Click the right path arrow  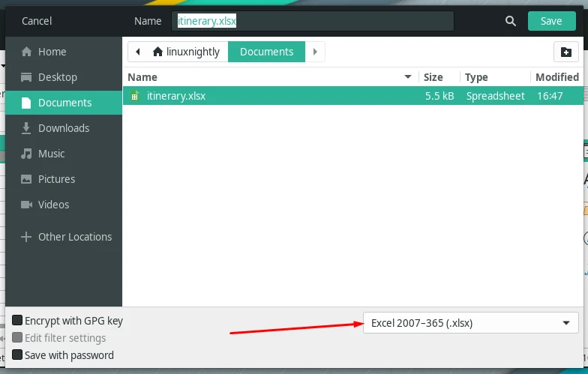tap(315, 52)
